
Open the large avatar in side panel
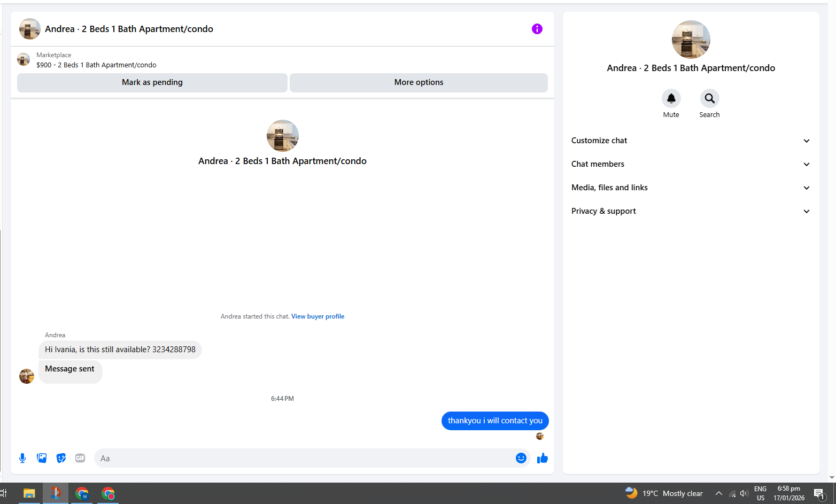click(x=691, y=40)
